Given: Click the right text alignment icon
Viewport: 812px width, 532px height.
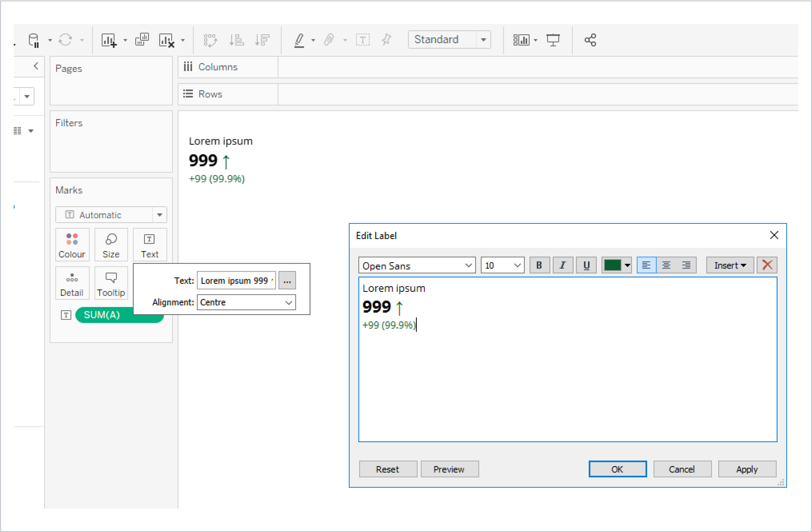Looking at the screenshot, I should point(685,266).
